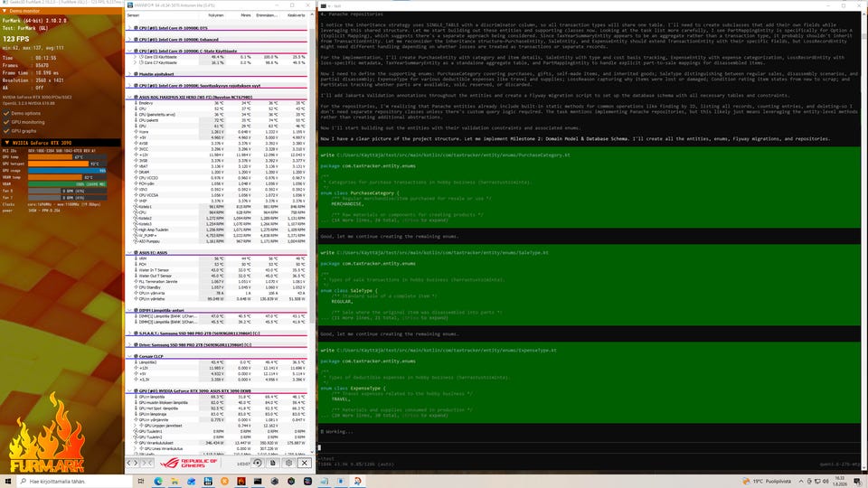Open Microsoft Edge from taskbar
The image size is (868, 488).
point(157,482)
